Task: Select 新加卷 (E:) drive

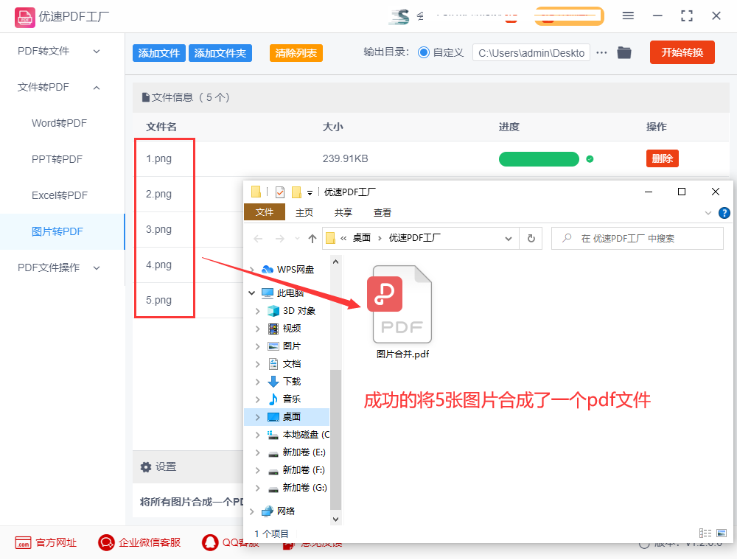Action: tap(304, 452)
